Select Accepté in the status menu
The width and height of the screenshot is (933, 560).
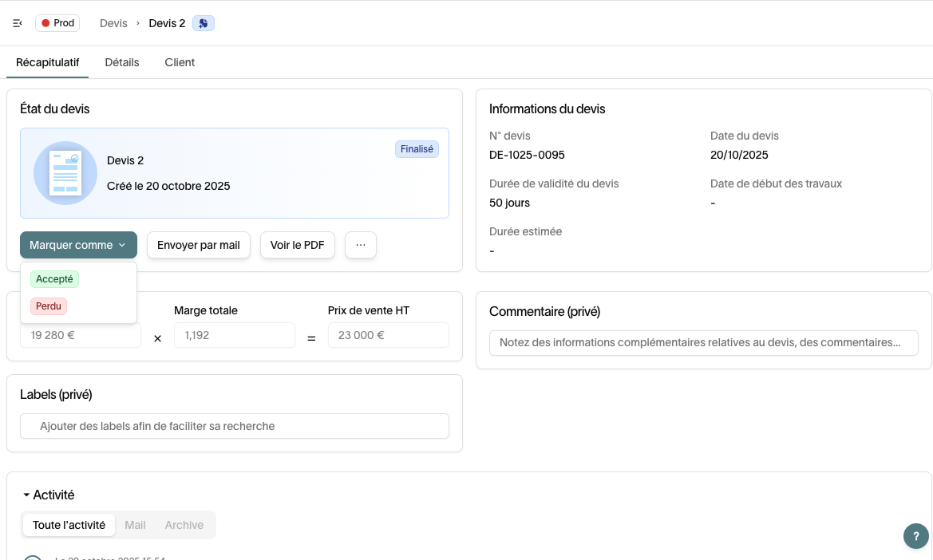(x=54, y=279)
